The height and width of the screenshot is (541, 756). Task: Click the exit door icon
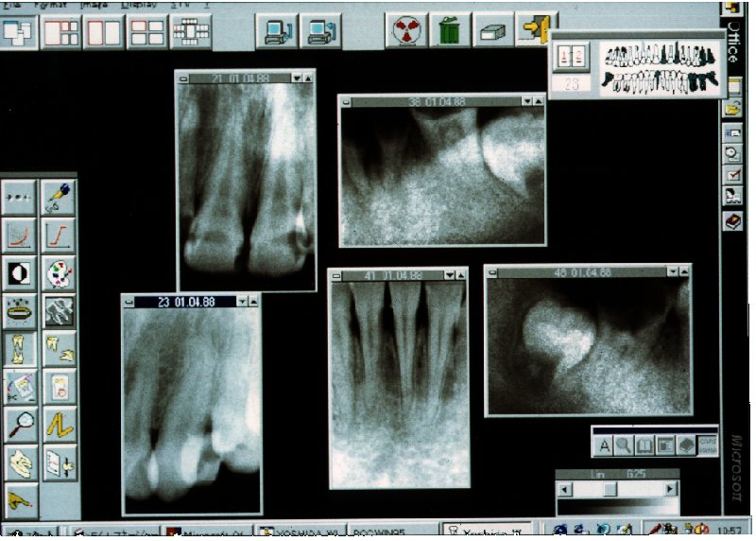tap(536, 29)
